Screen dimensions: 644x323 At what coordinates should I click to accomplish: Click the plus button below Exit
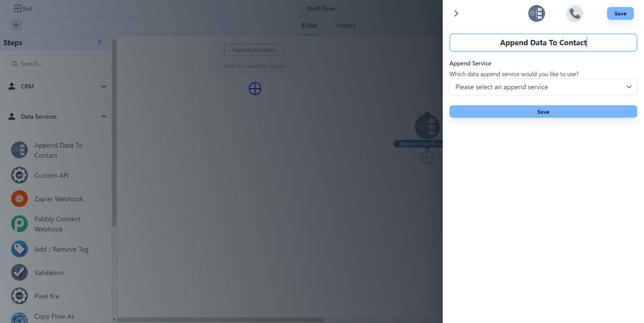[16, 25]
